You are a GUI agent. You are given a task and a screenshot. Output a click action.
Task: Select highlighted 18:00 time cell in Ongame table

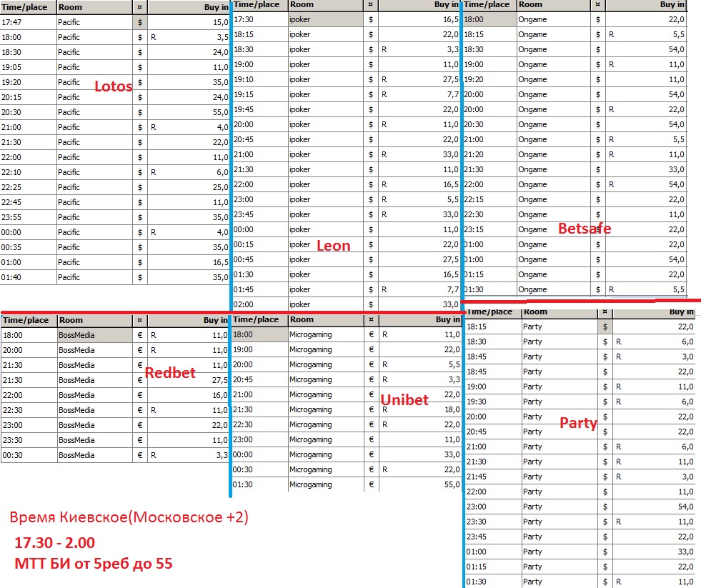pyautogui.click(x=490, y=20)
